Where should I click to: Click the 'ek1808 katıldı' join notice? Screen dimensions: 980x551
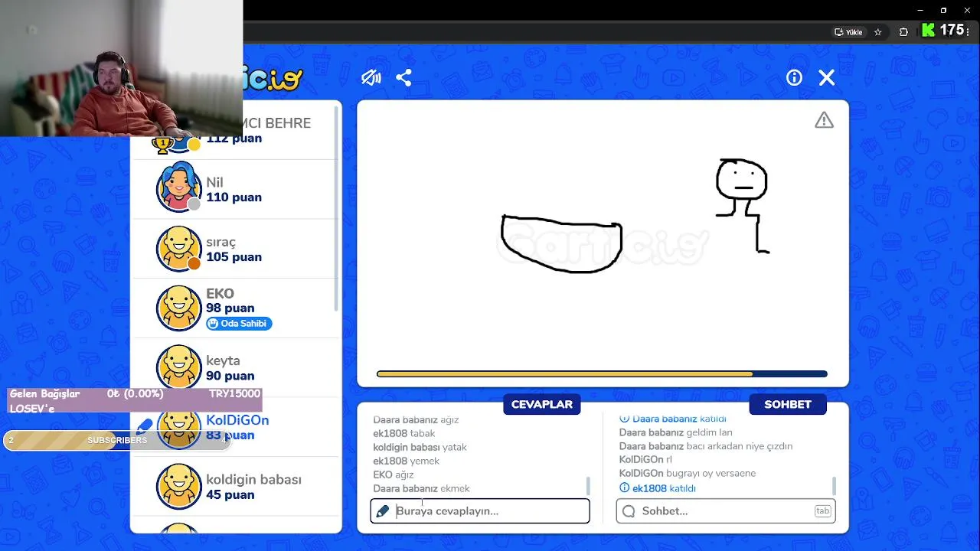pyautogui.click(x=664, y=488)
